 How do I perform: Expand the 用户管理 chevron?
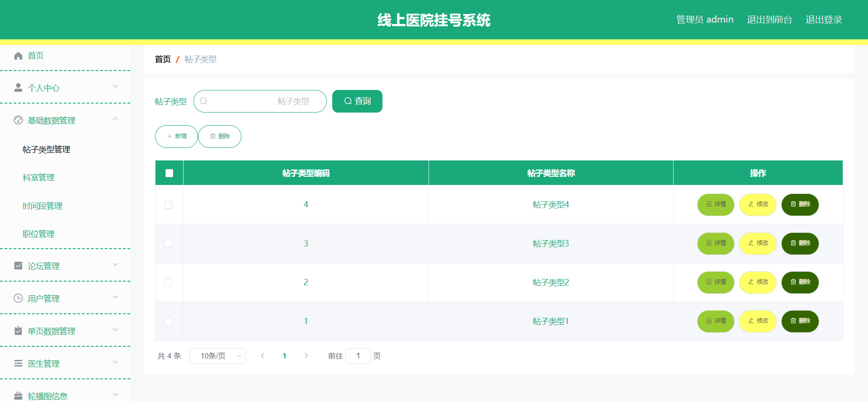click(115, 297)
